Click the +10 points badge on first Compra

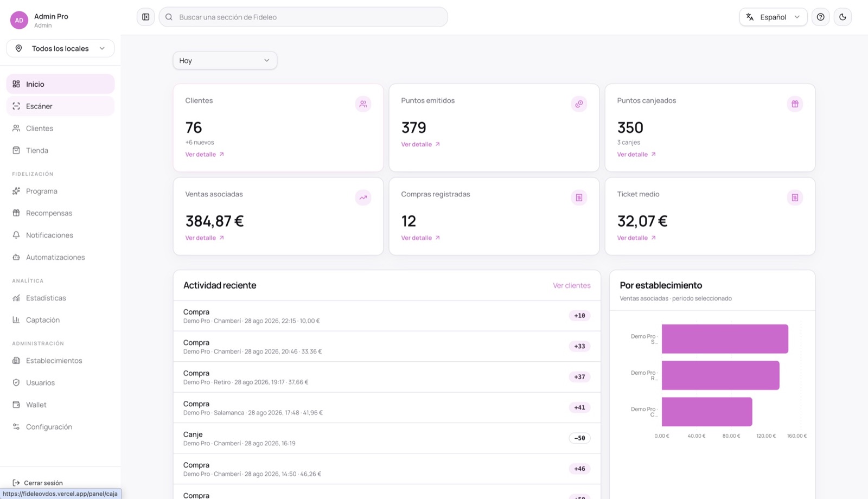(579, 316)
